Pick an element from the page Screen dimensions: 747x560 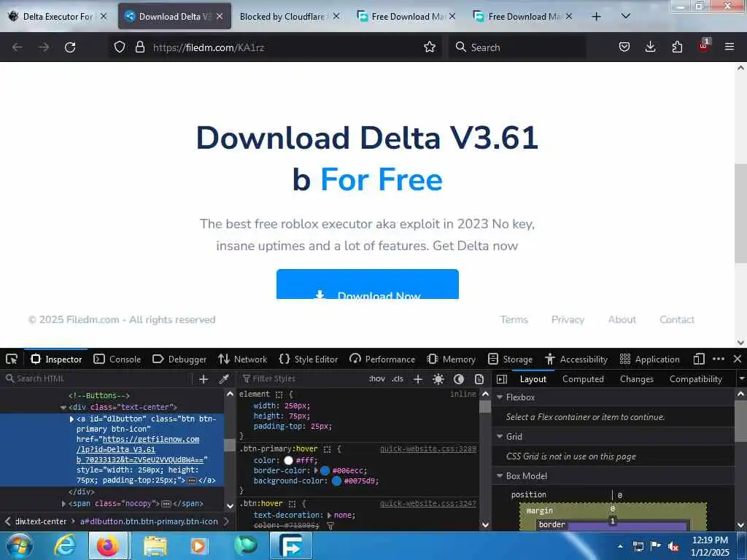coord(12,359)
